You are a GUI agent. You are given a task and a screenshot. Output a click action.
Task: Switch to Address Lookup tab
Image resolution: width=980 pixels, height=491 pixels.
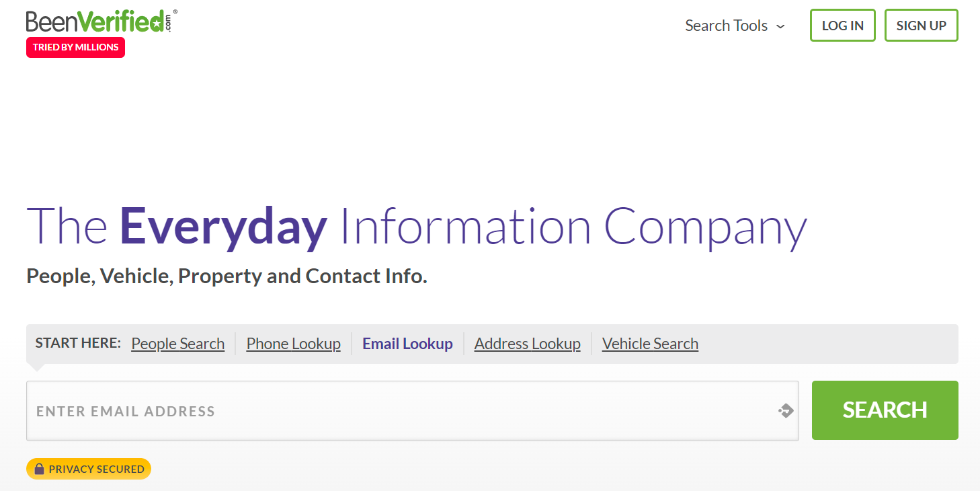click(528, 344)
